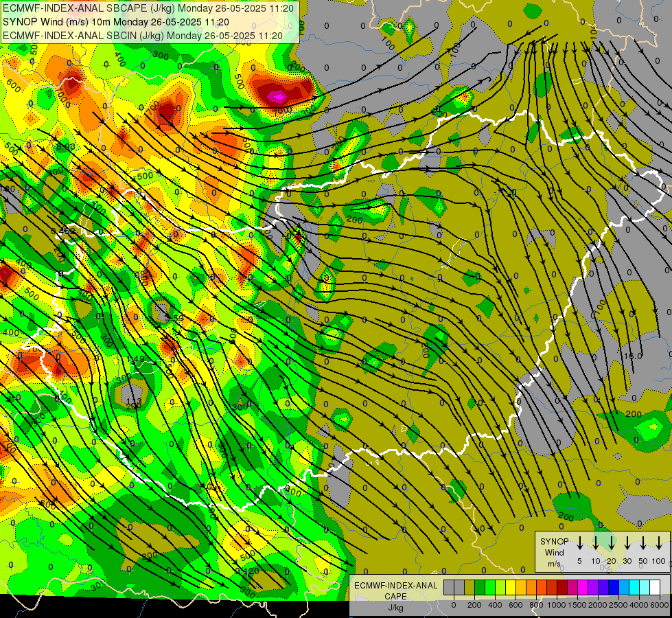
Task: Click the '149' station value on the map
Action: pyautogui.click(x=136, y=358)
